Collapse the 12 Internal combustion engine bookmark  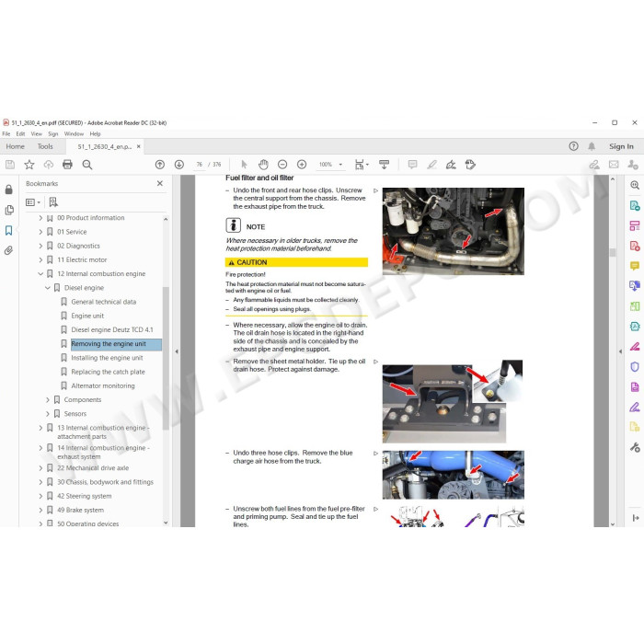tap(40, 274)
